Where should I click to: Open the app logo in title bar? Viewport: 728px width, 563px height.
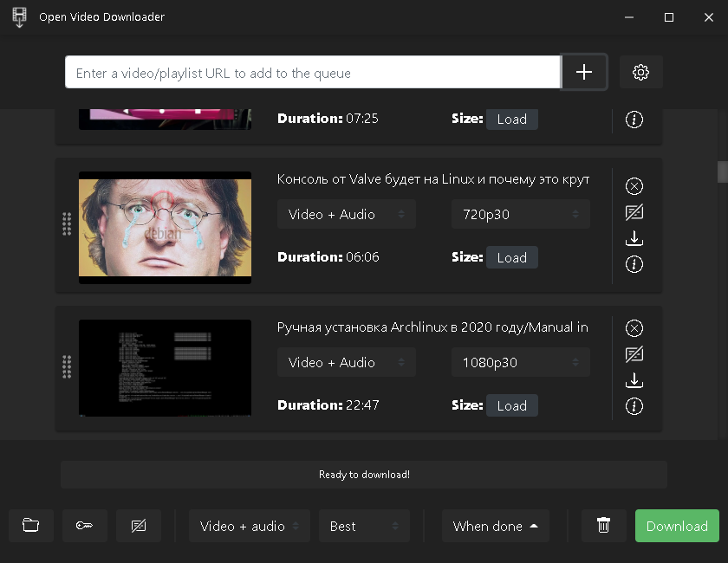click(x=19, y=17)
